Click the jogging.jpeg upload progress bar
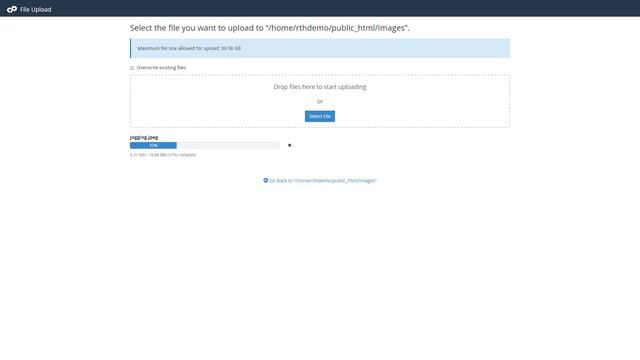This screenshot has width=640, height=360. tap(204, 145)
